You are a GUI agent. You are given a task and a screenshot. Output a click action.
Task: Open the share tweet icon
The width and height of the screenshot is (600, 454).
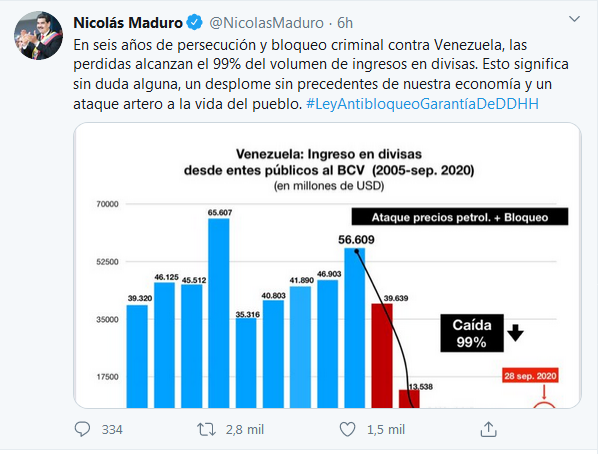click(x=488, y=429)
